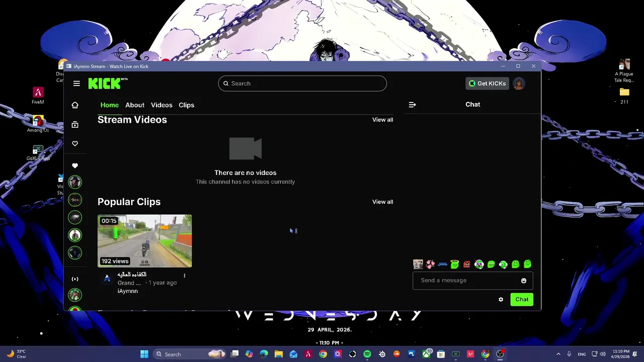Open the GoXLR App desktop shortcut
The width and height of the screenshot is (644, 362).
click(x=38, y=153)
